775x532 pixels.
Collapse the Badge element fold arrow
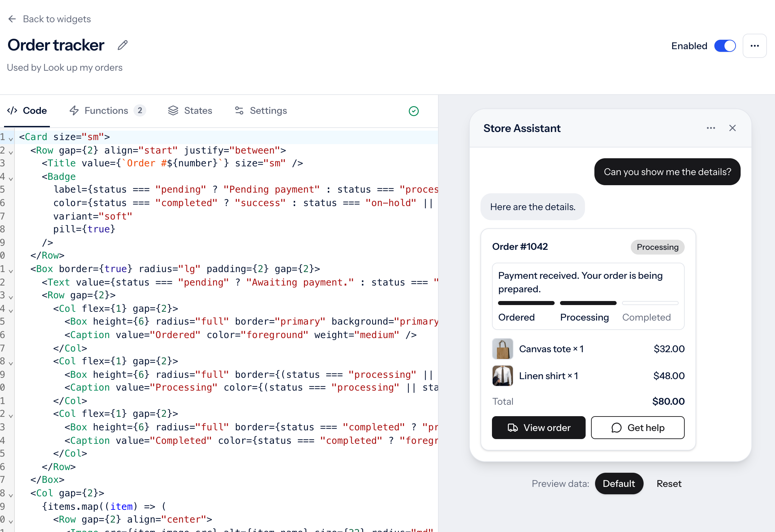(11, 178)
